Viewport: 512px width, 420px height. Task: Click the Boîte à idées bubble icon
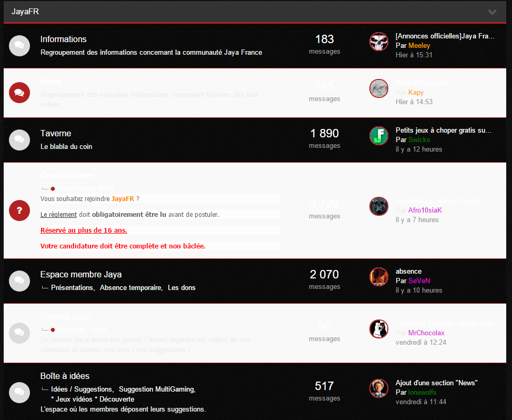tap(19, 393)
